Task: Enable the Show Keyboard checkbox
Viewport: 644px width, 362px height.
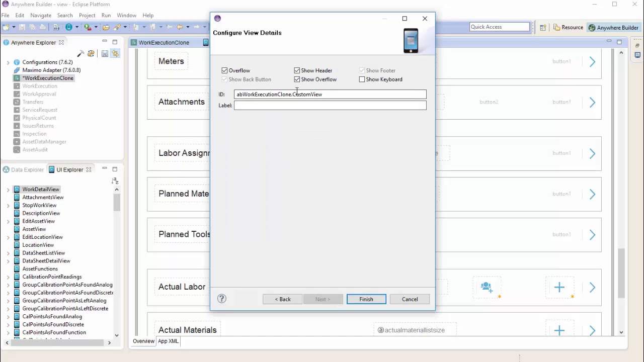Action: coord(362,79)
